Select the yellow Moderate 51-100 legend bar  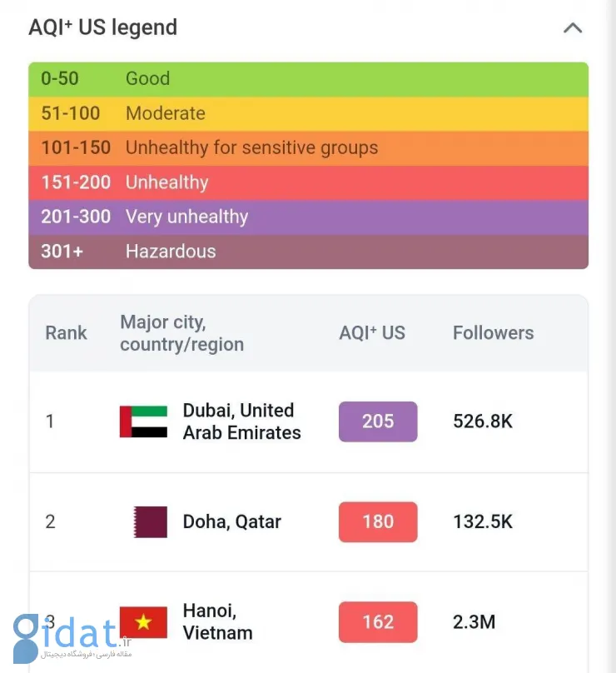[x=309, y=114]
